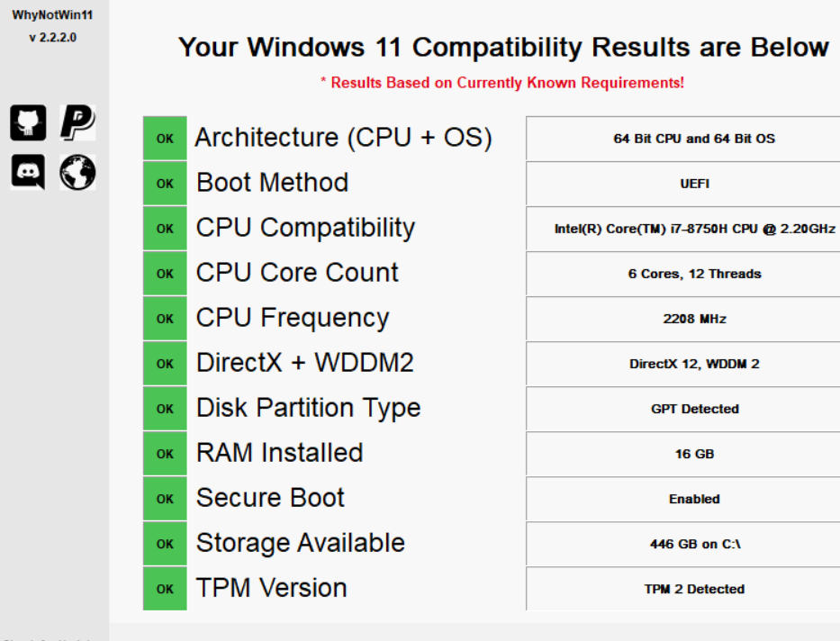Click the OK status beside Secure Boot
The image size is (840, 641).
click(165, 499)
